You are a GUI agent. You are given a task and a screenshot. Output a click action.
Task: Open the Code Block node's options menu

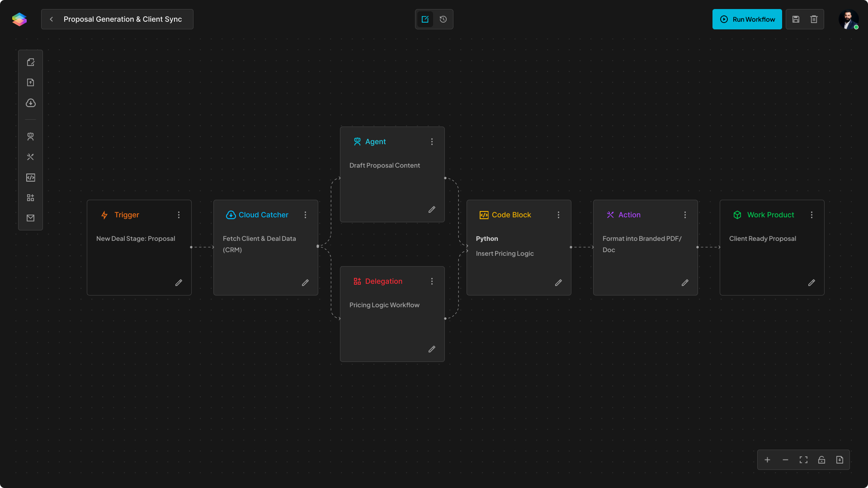pyautogui.click(x=558, y=215)
